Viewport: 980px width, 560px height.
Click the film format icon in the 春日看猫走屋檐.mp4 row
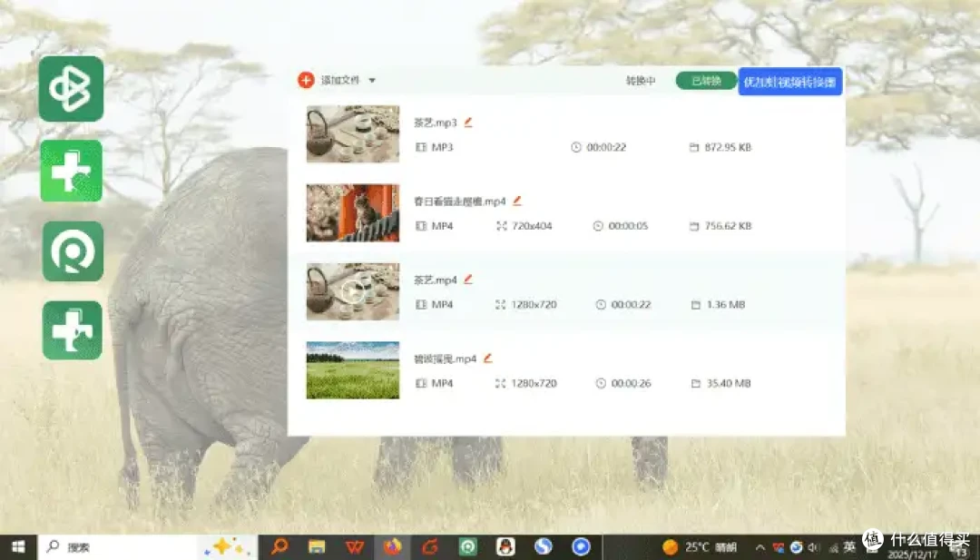[x=421, y=226]
